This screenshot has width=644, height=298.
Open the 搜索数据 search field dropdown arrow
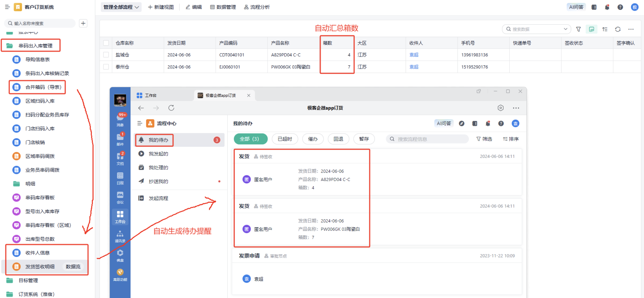point(565,29)
